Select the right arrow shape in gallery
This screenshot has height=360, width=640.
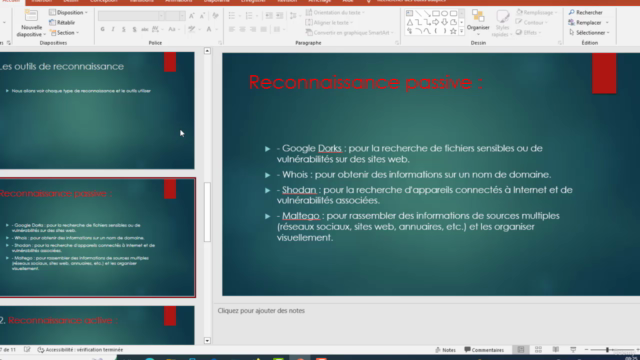pos(436,22)
